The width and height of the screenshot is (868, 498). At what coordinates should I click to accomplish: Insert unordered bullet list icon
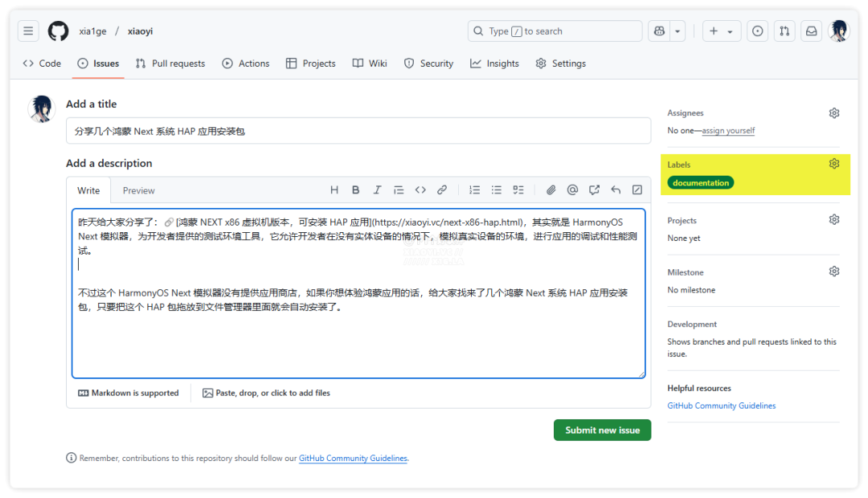click(497, 190)
